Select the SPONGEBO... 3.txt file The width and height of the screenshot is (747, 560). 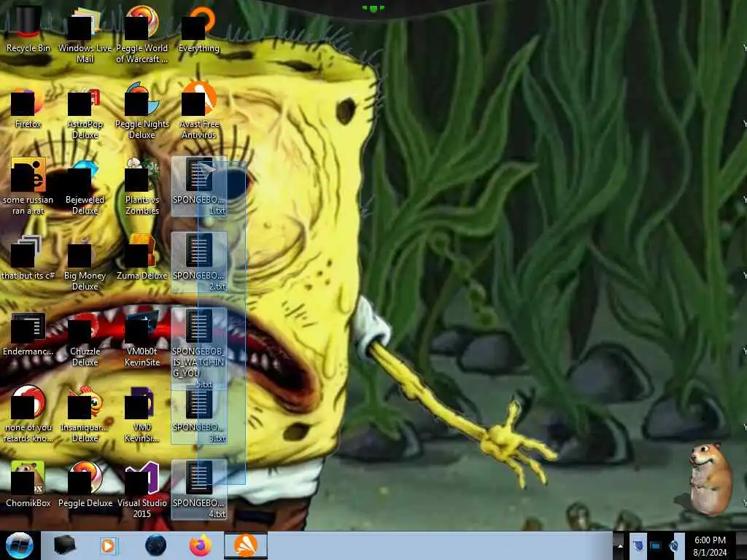pyautogui.click(x=198, y=417)
